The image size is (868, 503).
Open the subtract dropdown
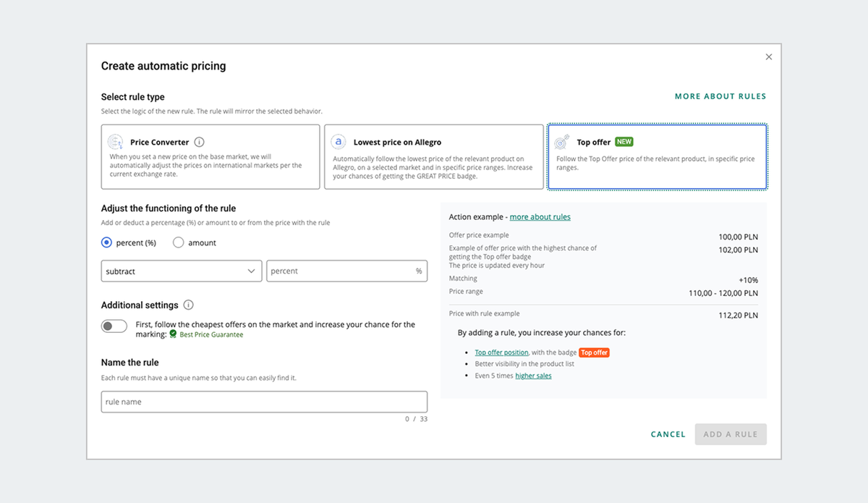click(182, 271)
